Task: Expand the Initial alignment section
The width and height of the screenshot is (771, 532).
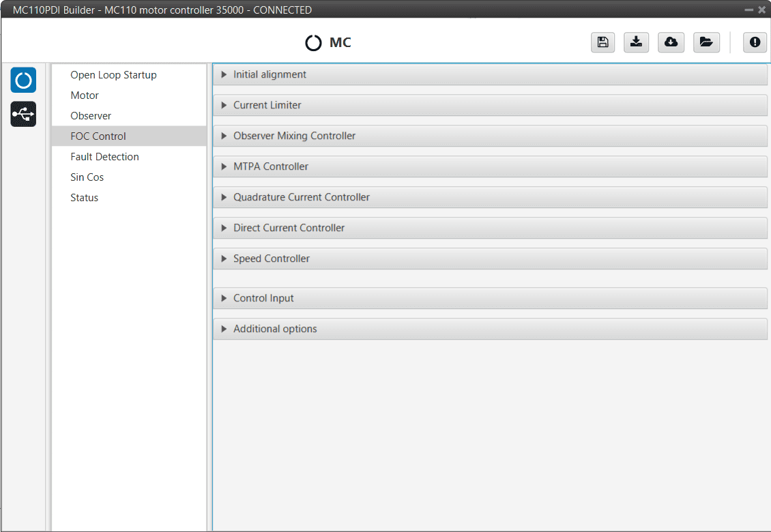Action: click(x=491, y=75)
